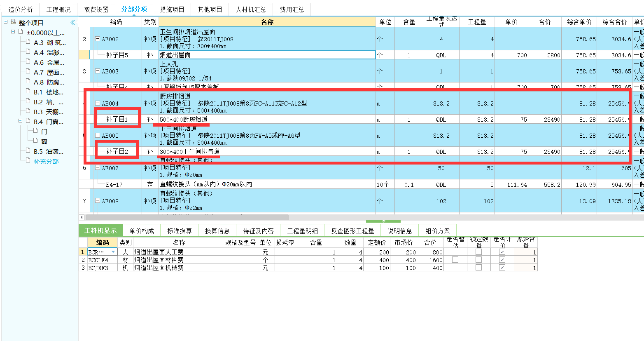Toggle 是否计价 for 烟道出屋面材料费 row
The height and width of the screenshot is (341, 644).
[x=502, y=260]
